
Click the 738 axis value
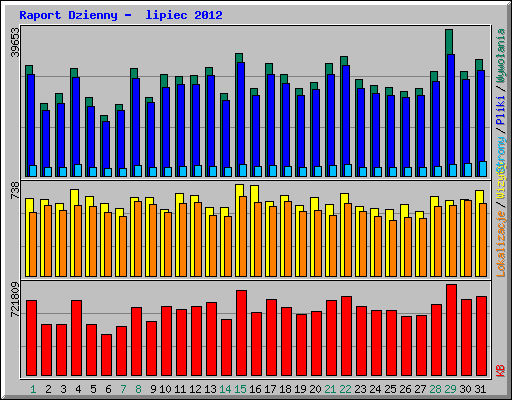[15, 191]
